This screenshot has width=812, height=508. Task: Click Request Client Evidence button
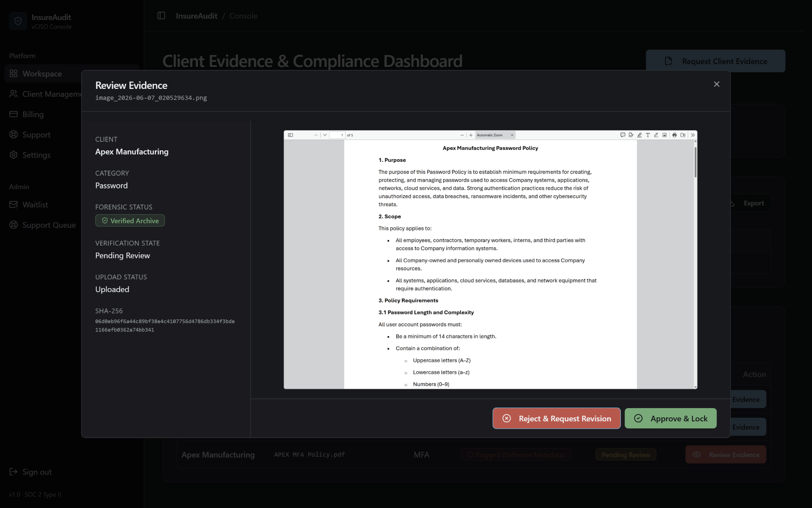[x=715, y=61]
